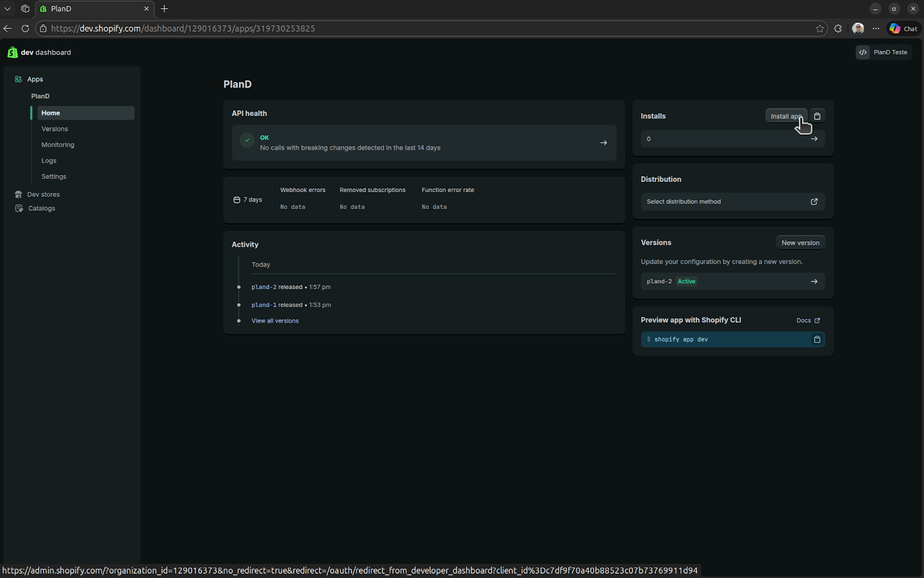Open browser settings and more menu
This screenshot has height=578, width=924.
pyautogui.click(x=876, y=28)
